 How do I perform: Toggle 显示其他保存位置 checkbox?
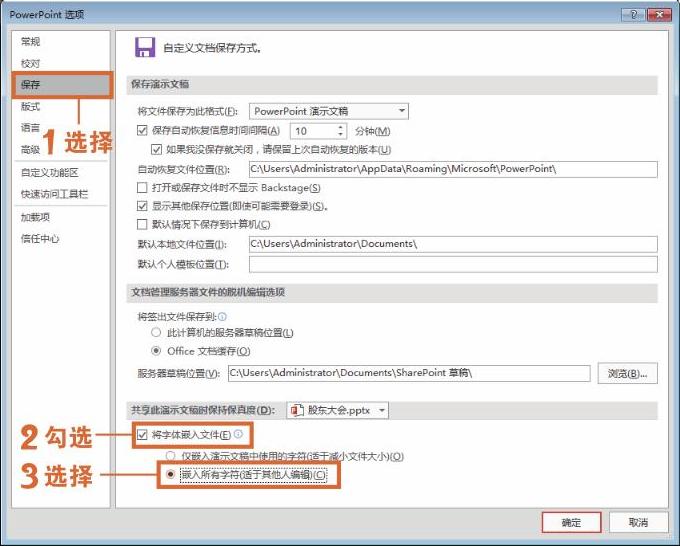pos(142,206)
